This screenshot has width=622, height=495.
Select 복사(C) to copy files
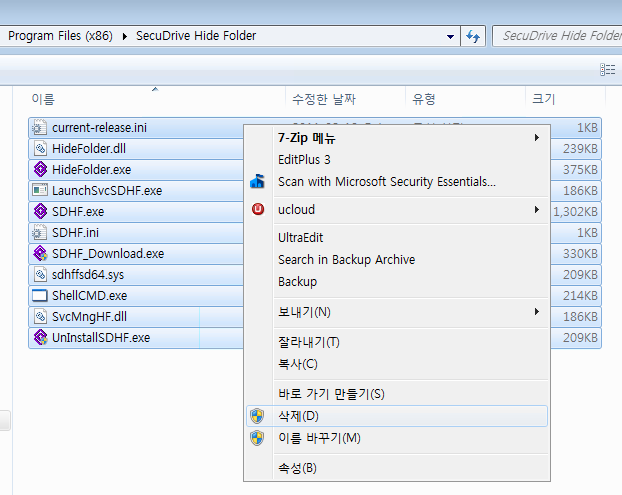tap(397, 364)
